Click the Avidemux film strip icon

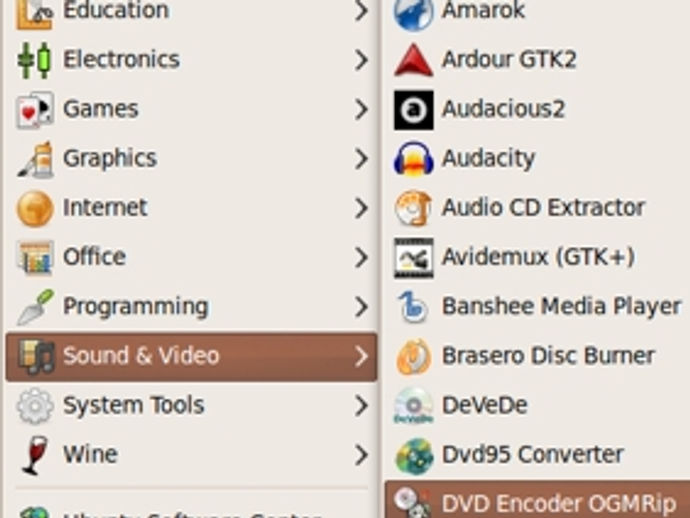413,258
